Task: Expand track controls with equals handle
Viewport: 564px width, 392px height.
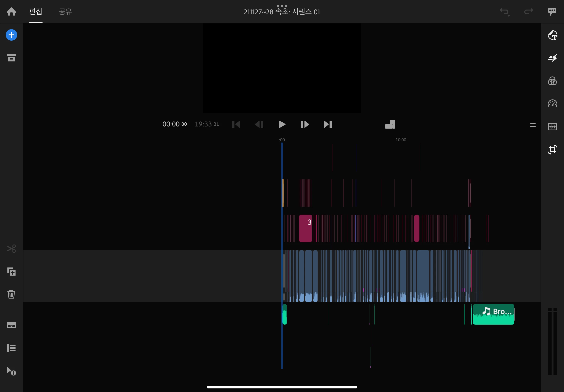Action: point(532,125)
